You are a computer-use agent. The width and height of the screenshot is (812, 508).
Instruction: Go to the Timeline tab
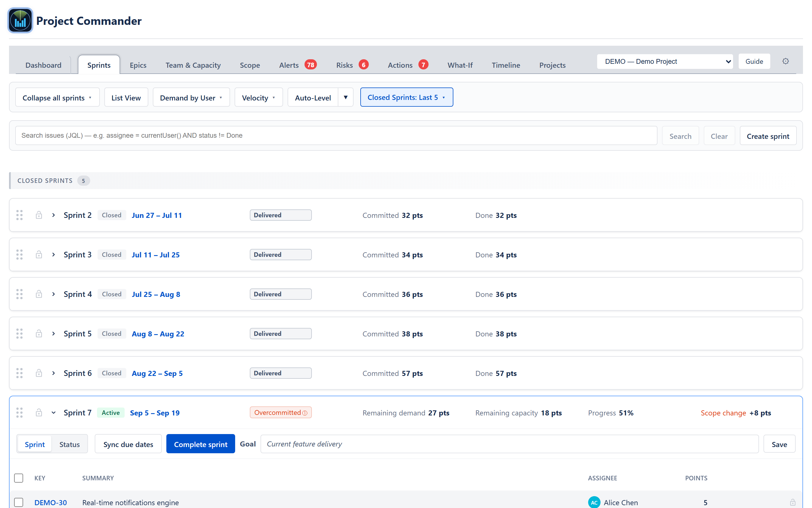click(x=506, y=65)
